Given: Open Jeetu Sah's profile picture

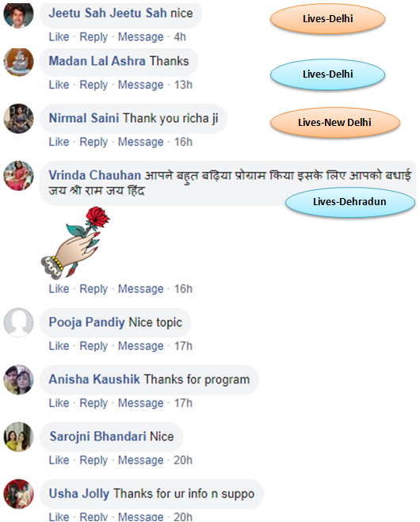Looking at the screenshot, I should [x=18, y=14].
